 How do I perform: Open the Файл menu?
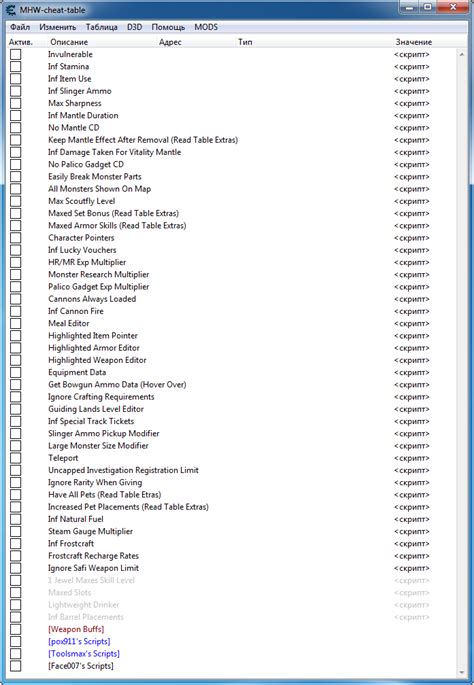point(20,27)
